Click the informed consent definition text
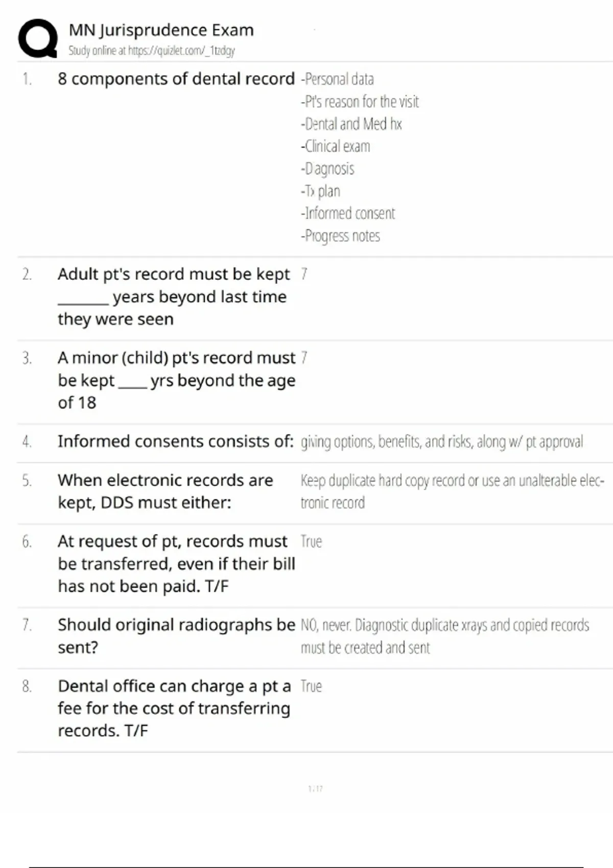This screenshot has width=613, height=868. (441, 442)
